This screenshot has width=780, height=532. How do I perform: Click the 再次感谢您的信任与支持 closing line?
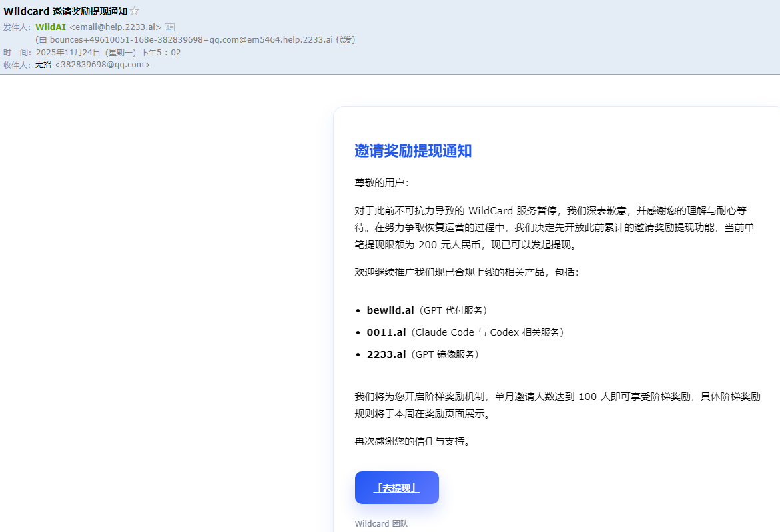click(413, 441)
